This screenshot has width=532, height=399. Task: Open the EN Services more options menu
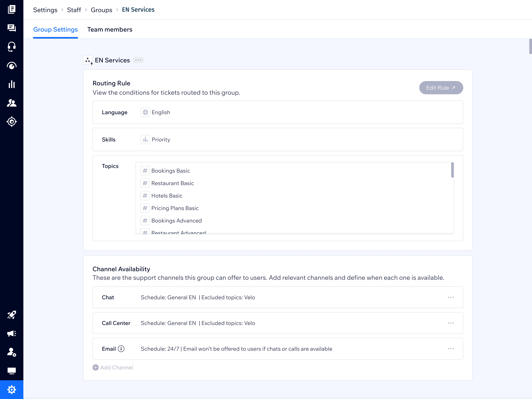tap(138, 60)
